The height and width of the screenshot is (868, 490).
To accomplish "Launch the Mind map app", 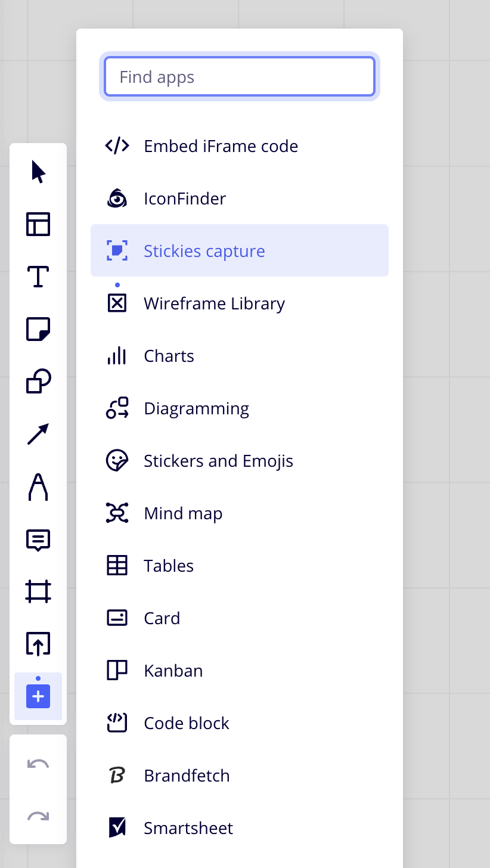I will (x=183, y=513).
